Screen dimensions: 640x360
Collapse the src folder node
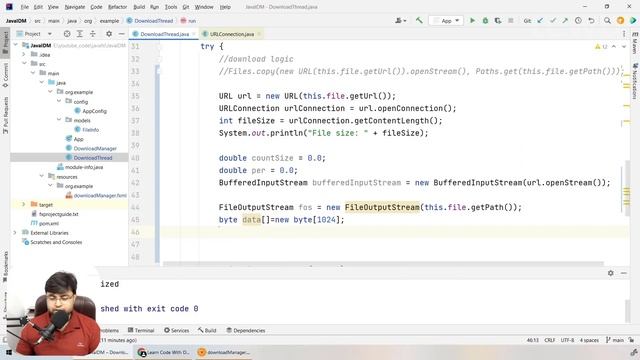pos(24,64)
